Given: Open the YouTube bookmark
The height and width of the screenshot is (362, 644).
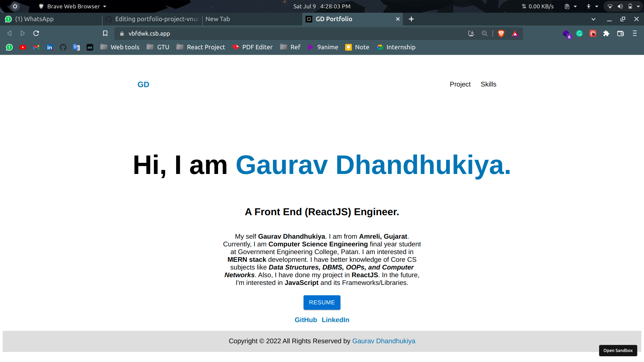Looking at the screenshot, I should [23, 47].
